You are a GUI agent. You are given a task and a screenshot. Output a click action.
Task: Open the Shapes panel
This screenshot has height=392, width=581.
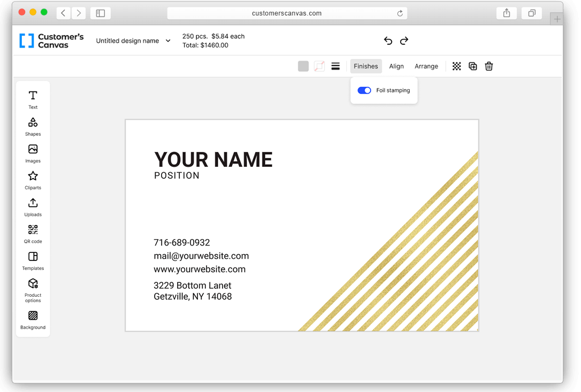click(33, 126)
